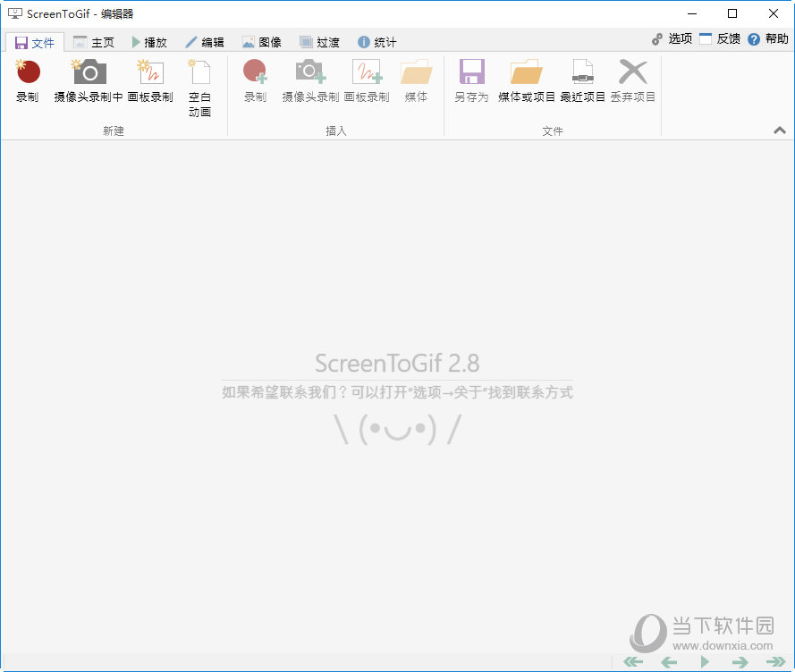Screen dimensions: 795x672
Task: Jump to first frame double-left arrow
Action: (x=633, y=662)
